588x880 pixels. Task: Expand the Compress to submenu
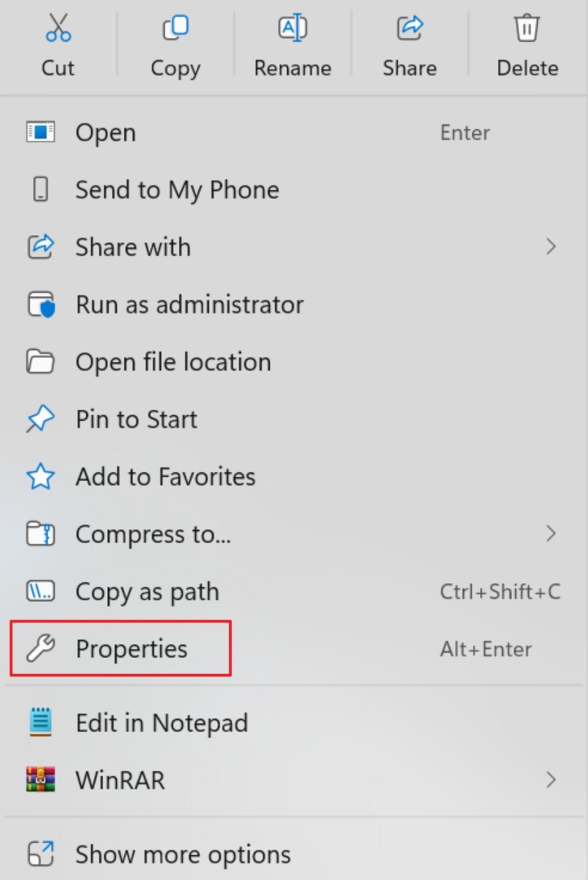pos(551,533)
